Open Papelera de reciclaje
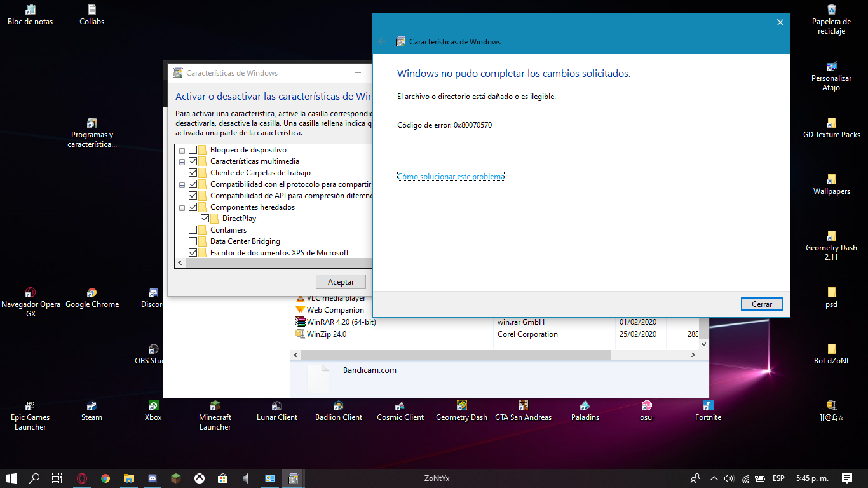 click(x=831, y=10)
